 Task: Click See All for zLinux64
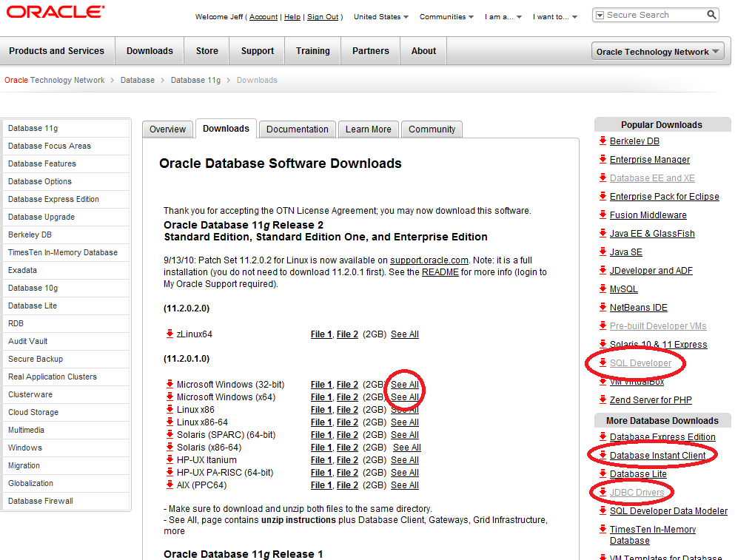pyautogui.click(x=405, y=334)
